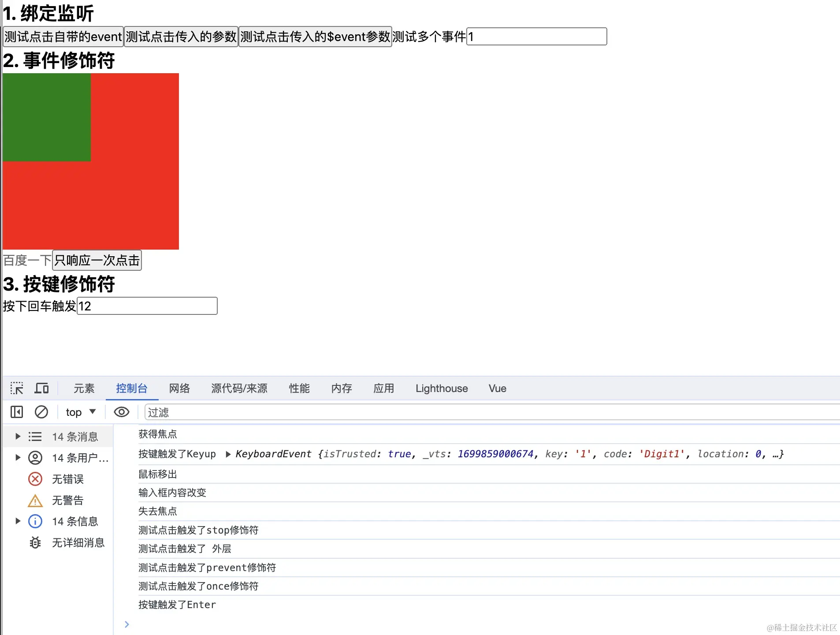Focus the 测试多个事件 input field
The height and width of the screenshot is (635, 840).
pyautogui.click(x=537, y=37)
